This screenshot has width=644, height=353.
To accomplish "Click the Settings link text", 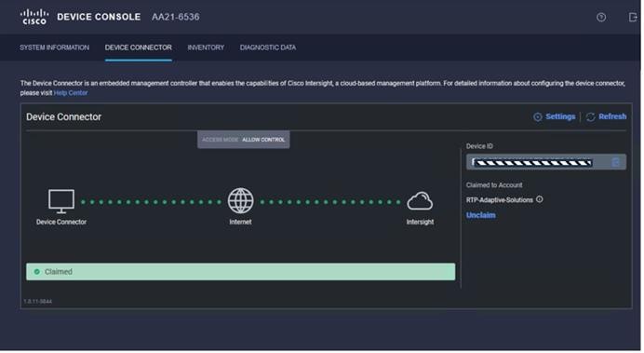I will (560, 116).
